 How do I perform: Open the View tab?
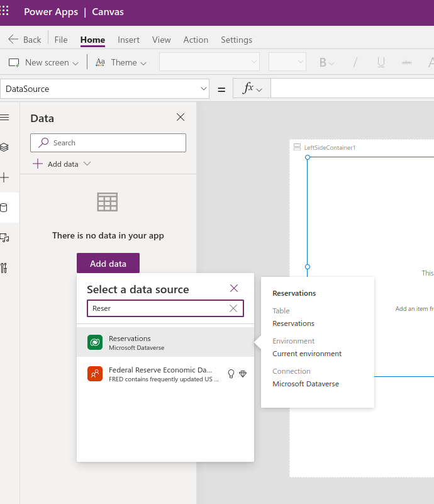pyautogui.click(x=161, y=40)
